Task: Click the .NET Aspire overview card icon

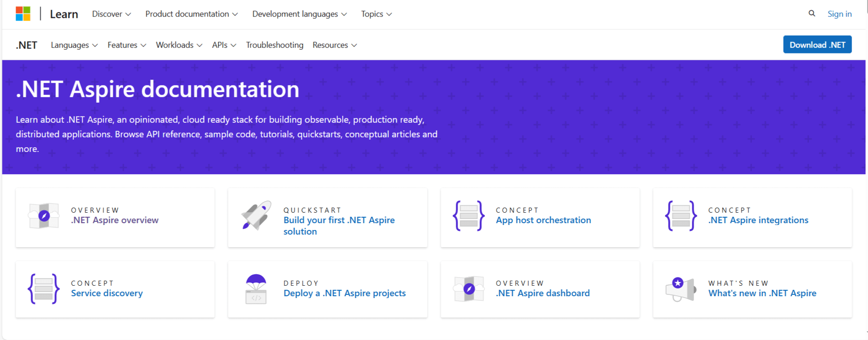Action: (44, 215)
